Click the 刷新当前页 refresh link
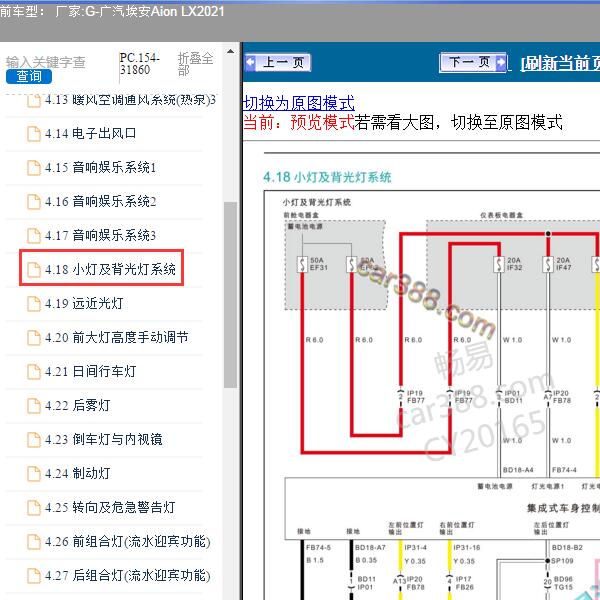This screenshot has width=600, height=600. (x=560, y=63)
